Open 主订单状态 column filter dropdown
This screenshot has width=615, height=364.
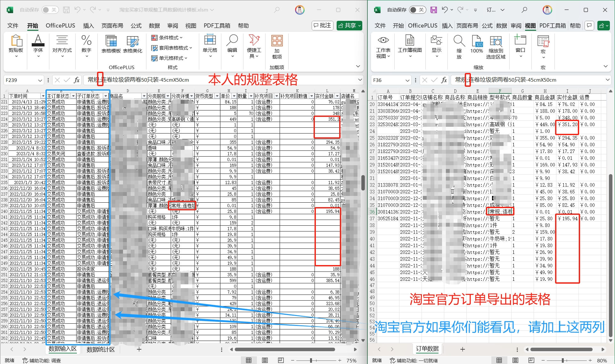click(x=73, y=96)
